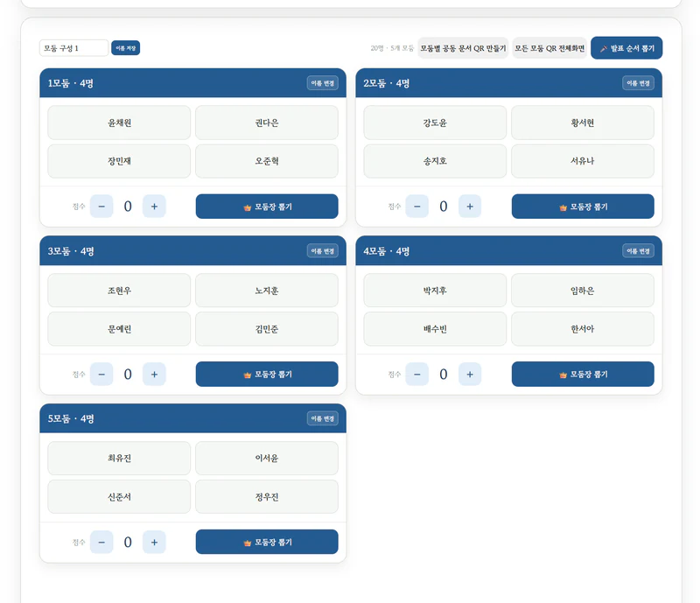Decrease 3모둠 score with minus
The width and height of the screenshot is (700, 603).
pos(101,375)
